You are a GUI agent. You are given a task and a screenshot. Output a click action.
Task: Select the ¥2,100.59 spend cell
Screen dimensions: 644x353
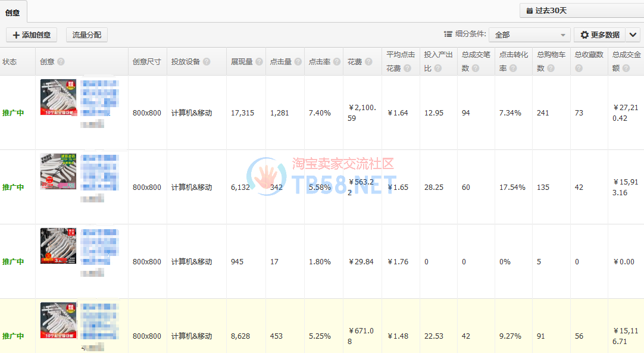point(362,113)
